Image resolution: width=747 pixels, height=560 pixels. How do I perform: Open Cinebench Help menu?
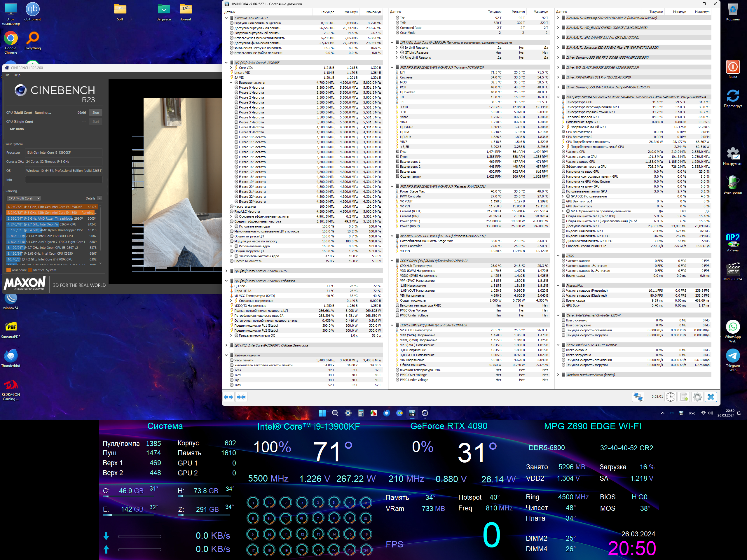pyautogui.click(x=17, y=75)
